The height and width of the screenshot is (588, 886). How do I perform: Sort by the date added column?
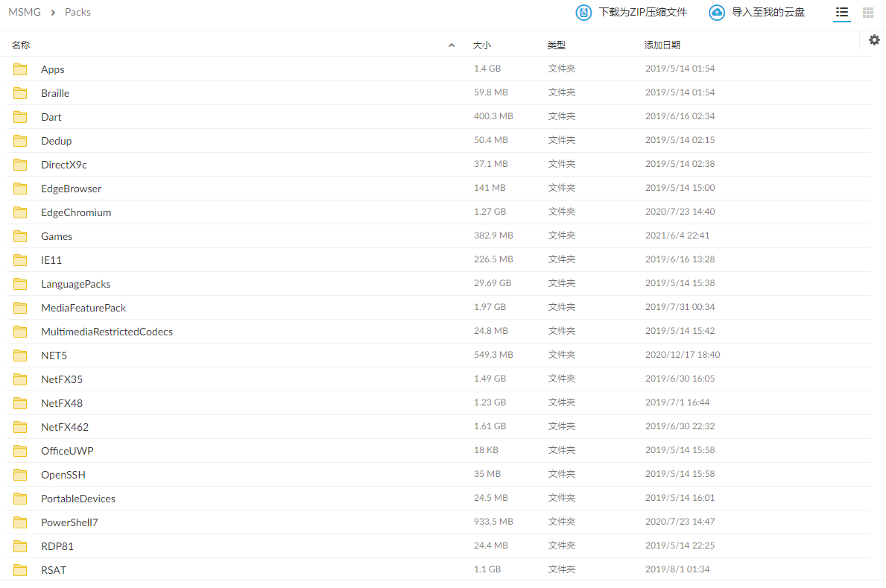point(662,45)
